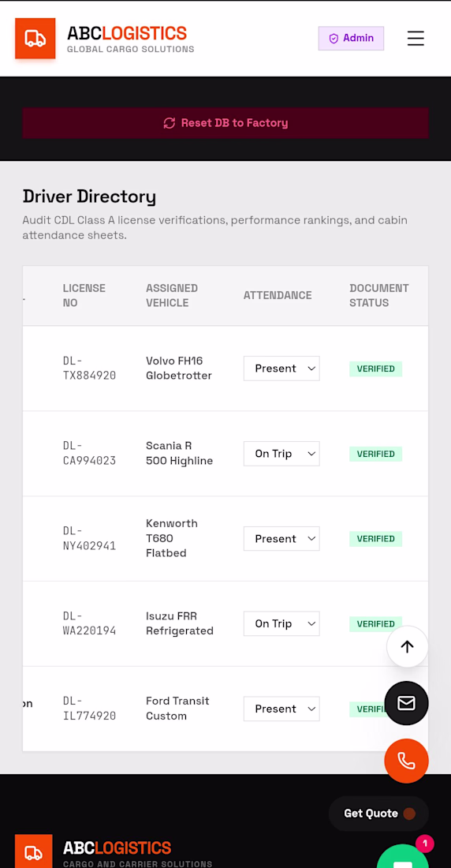
Task: Select attendance for Ford Transit Custom row
Action: click(x=281, y=709)
